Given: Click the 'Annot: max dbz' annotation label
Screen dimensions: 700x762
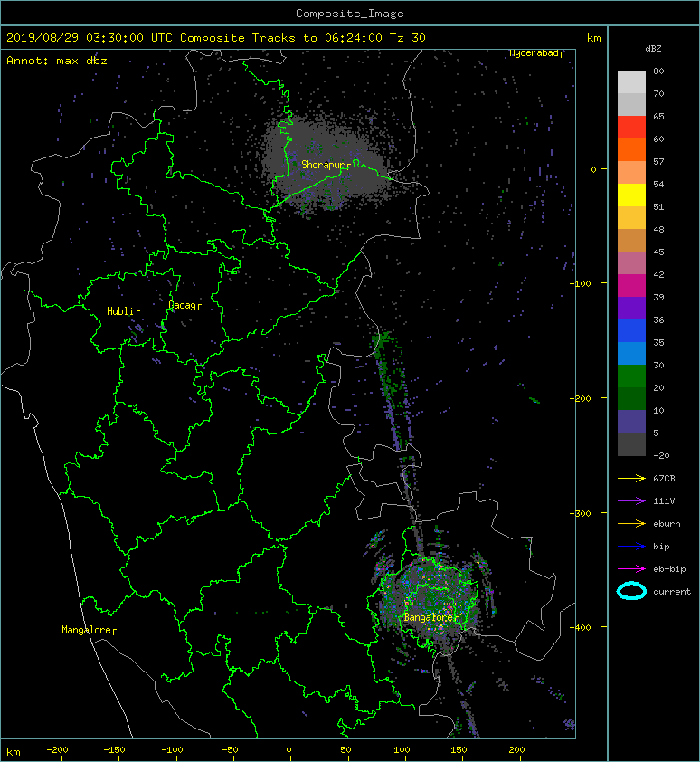Looking at the screenshot, I should pos(57,61).
